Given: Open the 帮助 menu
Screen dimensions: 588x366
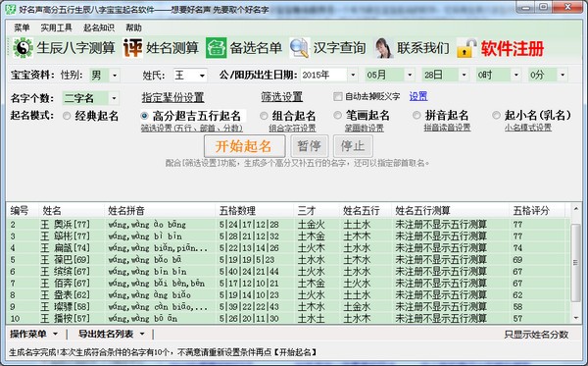Looking at the screenshot, I should click(x=133, y=27).
